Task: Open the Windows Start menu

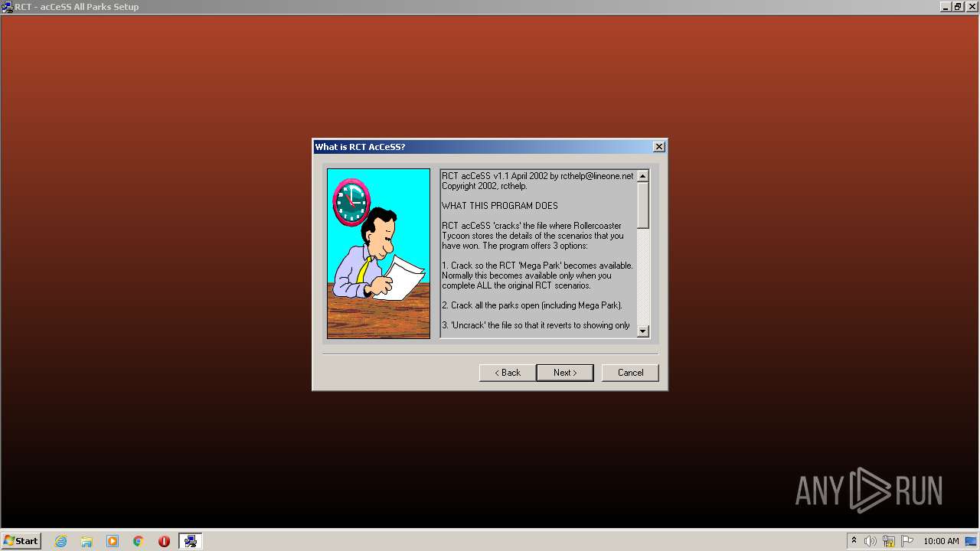Action: 21,541
